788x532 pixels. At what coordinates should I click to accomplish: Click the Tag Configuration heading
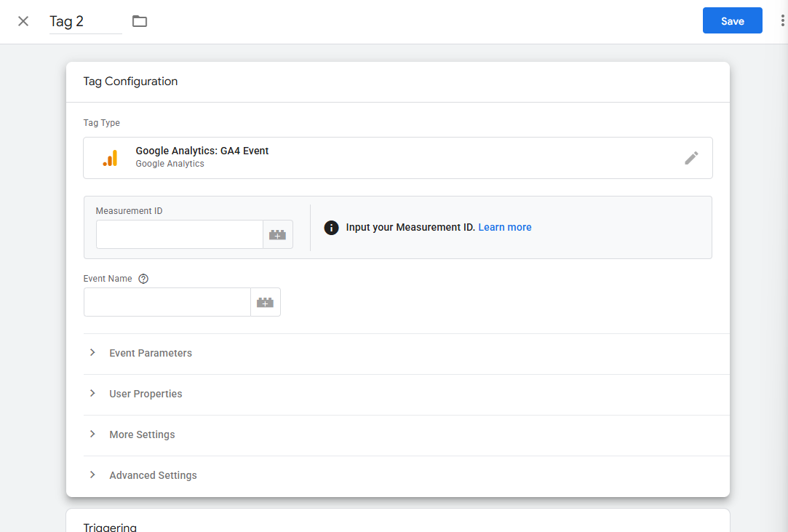pyautogui.click(x=130, y=82)
